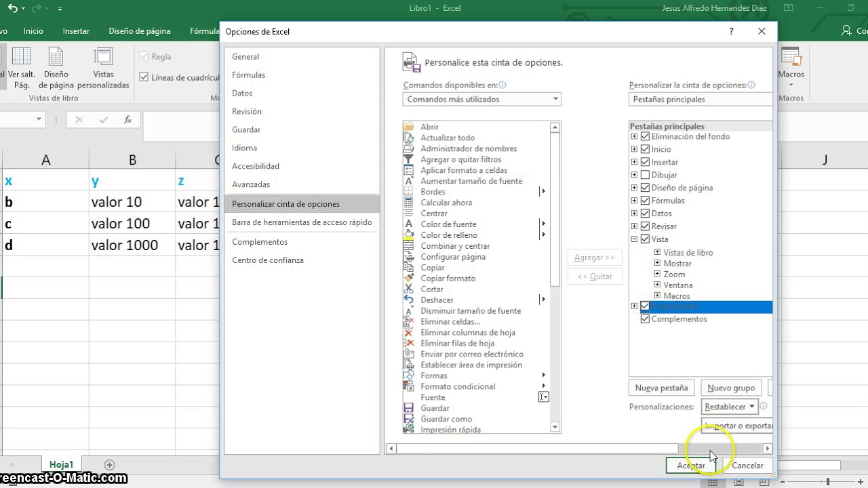Open the Guardar options category

pos(302,129)
